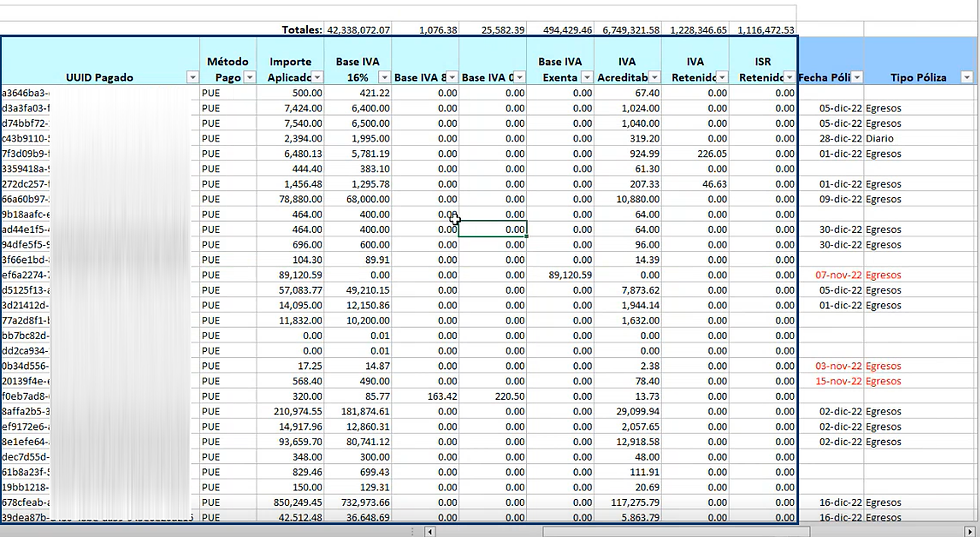
Task: Select the UUID cell starting ef6a2274
Action: point(100,275)
